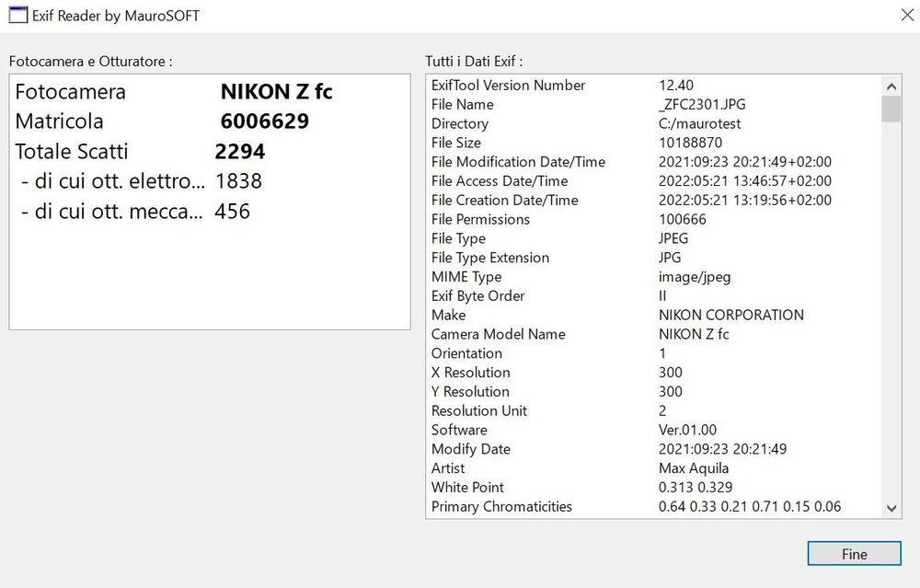Click the electronic shutter count 1838

(x=238, y=181)
